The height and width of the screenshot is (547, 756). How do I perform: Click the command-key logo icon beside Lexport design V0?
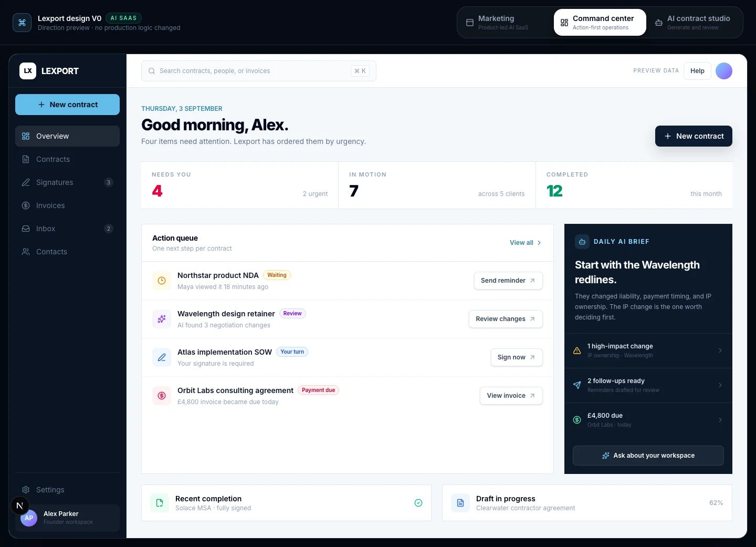pos(22,23)
